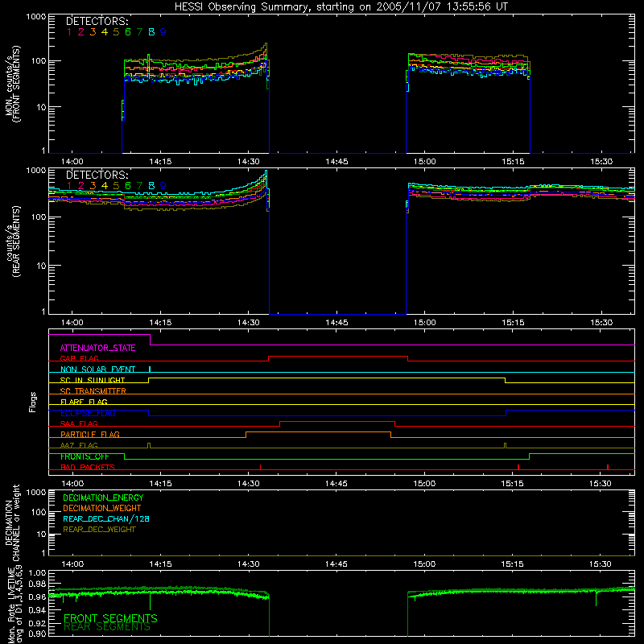Click the 14:15 tick label under rear segments plot
Screen dimensions: 644x644
[x=160, y=323]
